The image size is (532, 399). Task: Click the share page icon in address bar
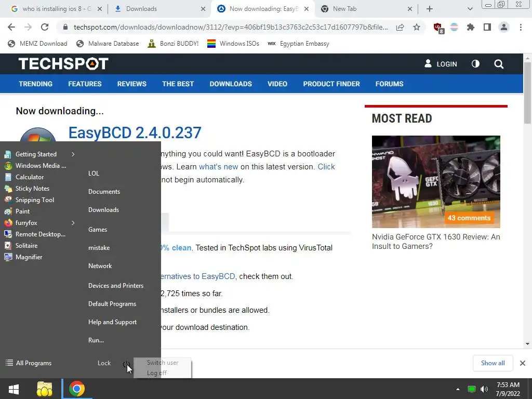(x=400, y=27)
